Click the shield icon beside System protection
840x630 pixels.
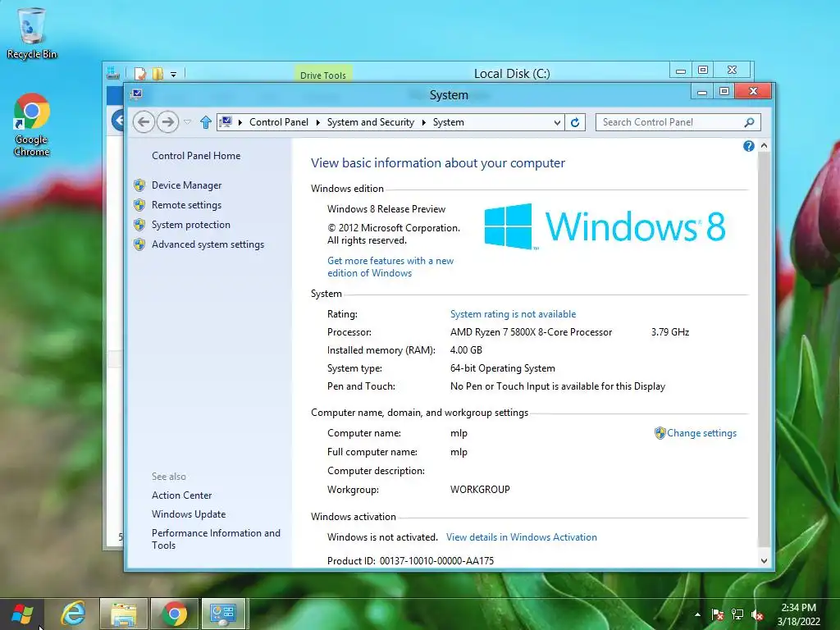[x=139, y=225]
